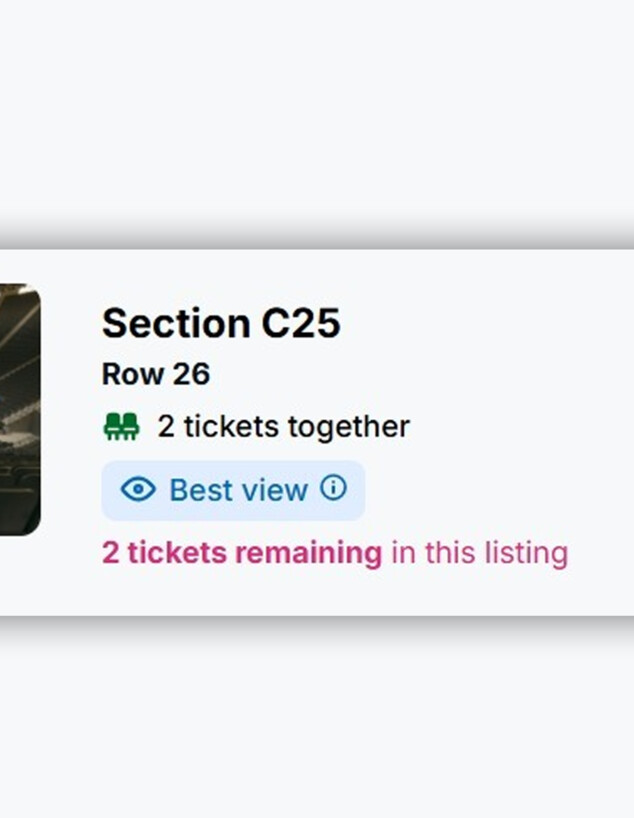
Task: Click the "C25" section number
Action: click(301, 324)
